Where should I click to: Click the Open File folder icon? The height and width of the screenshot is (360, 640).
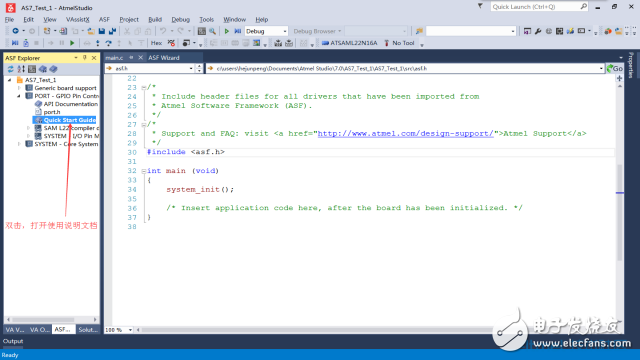[x=91, y=31]
